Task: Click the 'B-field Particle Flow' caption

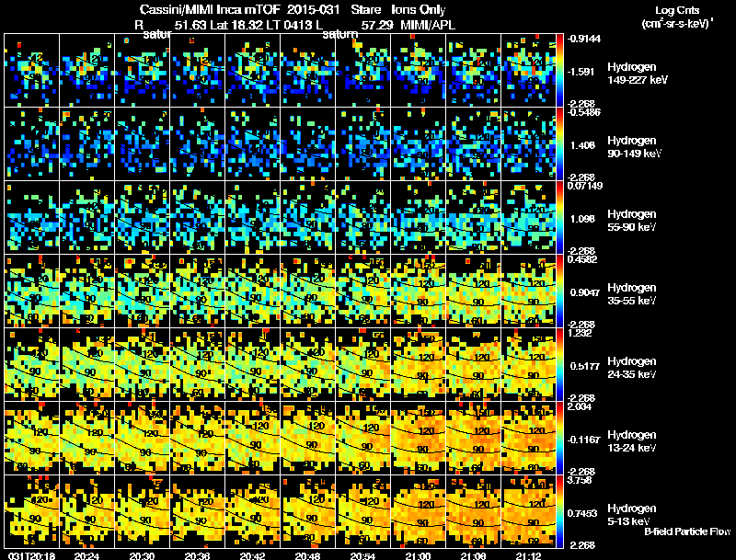Action: point(687,531)
